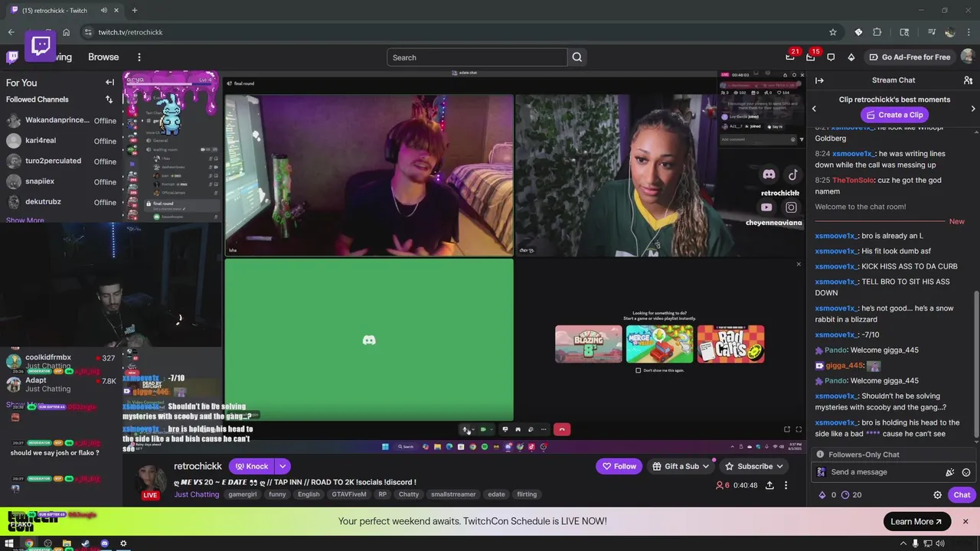
Task: Bookmark this page with the star icon
Action: pyautogui.click(x=833, y=32)
